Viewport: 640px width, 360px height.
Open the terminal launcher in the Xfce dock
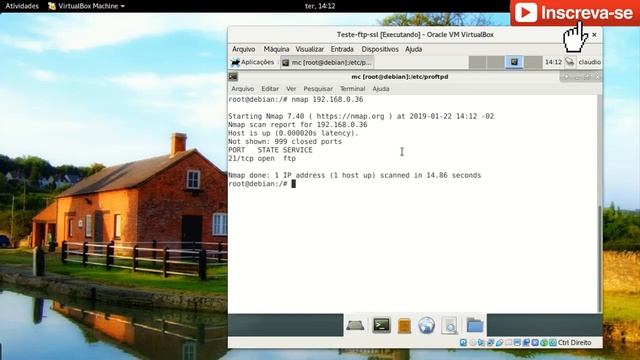(x=381, y=325)
